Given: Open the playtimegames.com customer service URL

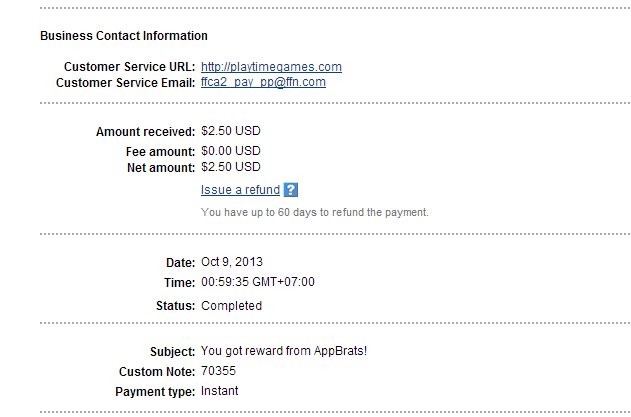Looking at the screenshot, I should [x=271, y=67].
